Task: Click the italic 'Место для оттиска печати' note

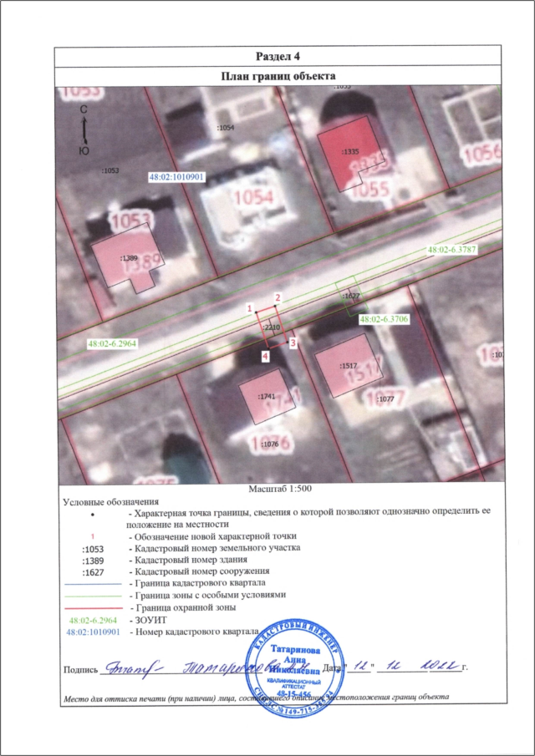Action: 257,697
